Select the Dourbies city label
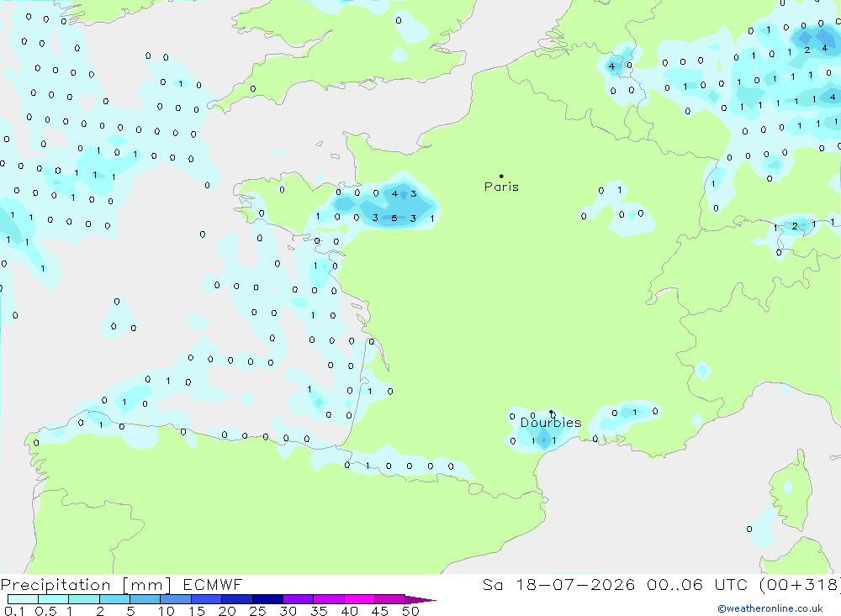The image size is (841, 616). click(551, 423)
